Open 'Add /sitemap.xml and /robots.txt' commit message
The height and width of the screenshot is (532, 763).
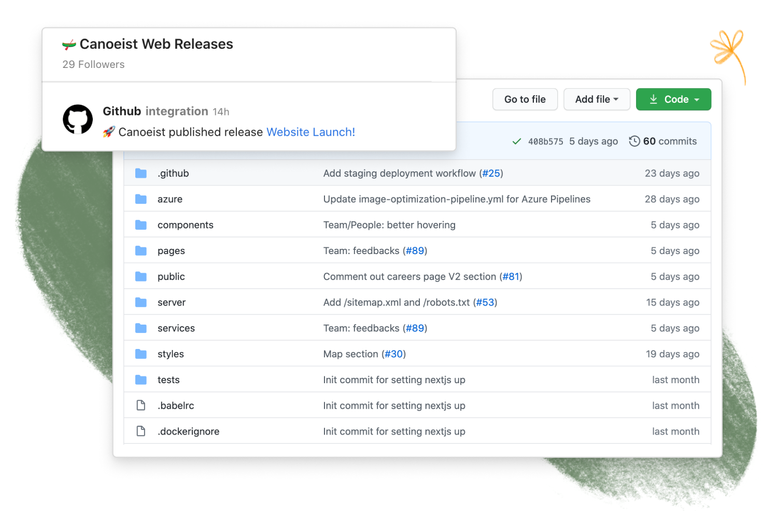(397, 302)
